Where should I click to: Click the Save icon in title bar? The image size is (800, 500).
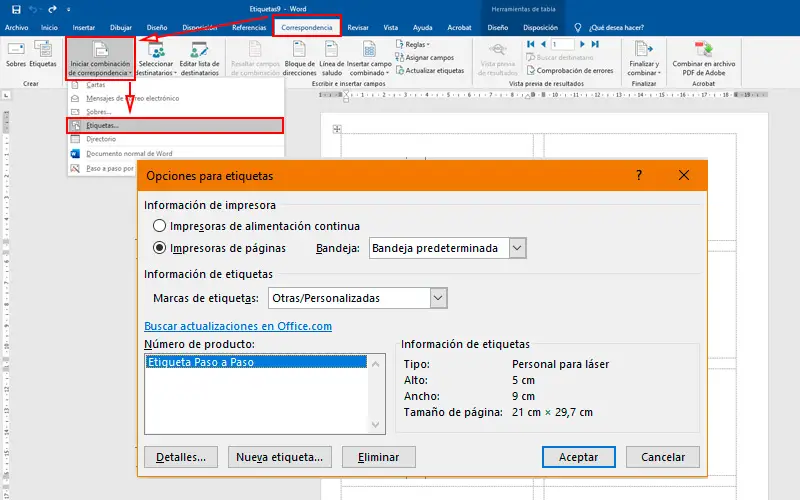pos(16,9)
